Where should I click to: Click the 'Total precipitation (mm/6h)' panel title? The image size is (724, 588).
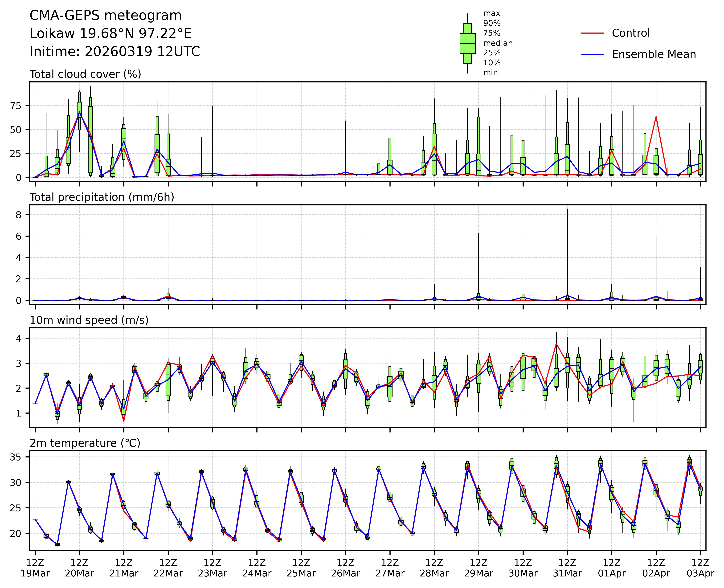[x=102, y=197]
